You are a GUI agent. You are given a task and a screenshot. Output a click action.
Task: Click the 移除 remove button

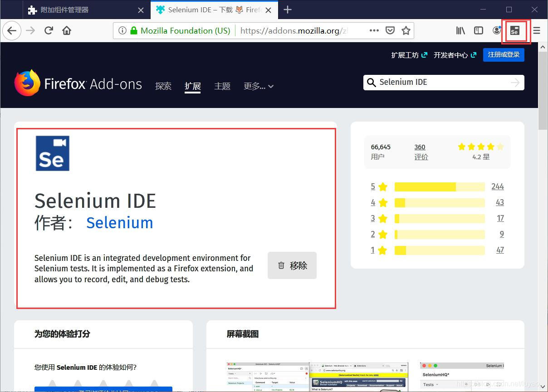pos(292,265)
